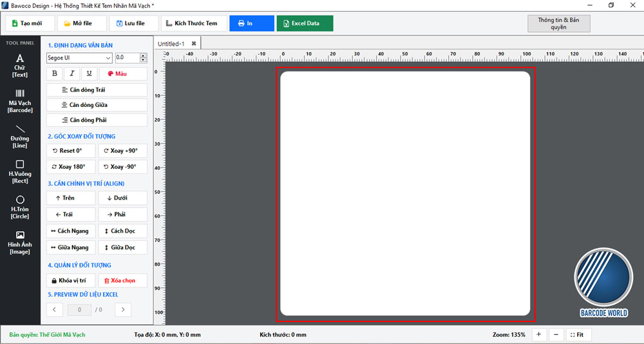Click the blue In print button

pos(252,23)
